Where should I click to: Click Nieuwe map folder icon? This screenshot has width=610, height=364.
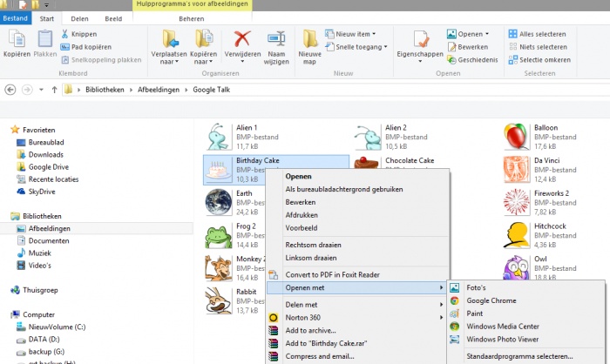[x=310, y=39]
